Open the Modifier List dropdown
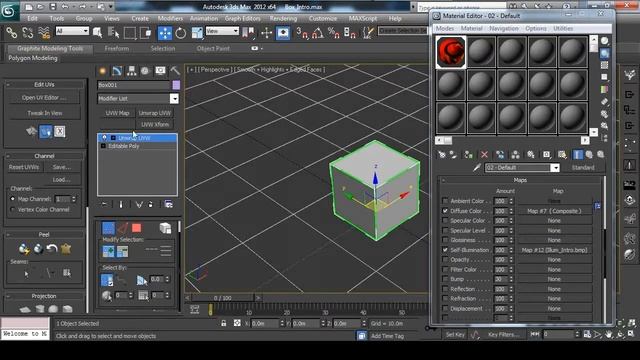The height and width of the screenshot is (360, 640). click(174, 99)
